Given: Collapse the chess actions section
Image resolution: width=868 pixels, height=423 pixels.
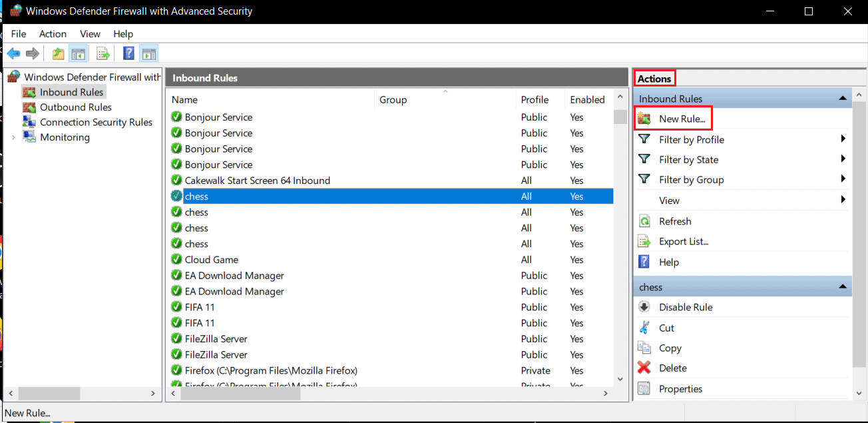Looking at the screenshot, I should pyautogui.click(x=843, y=286).
